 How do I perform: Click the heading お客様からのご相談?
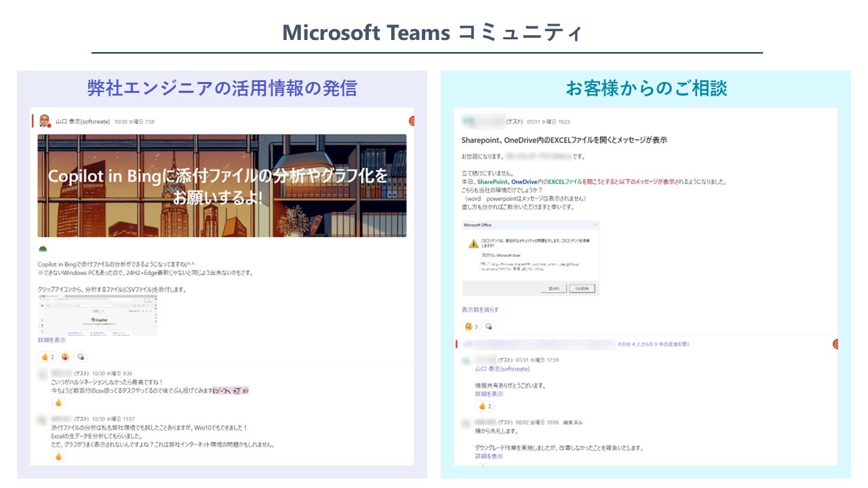point(646,88)
